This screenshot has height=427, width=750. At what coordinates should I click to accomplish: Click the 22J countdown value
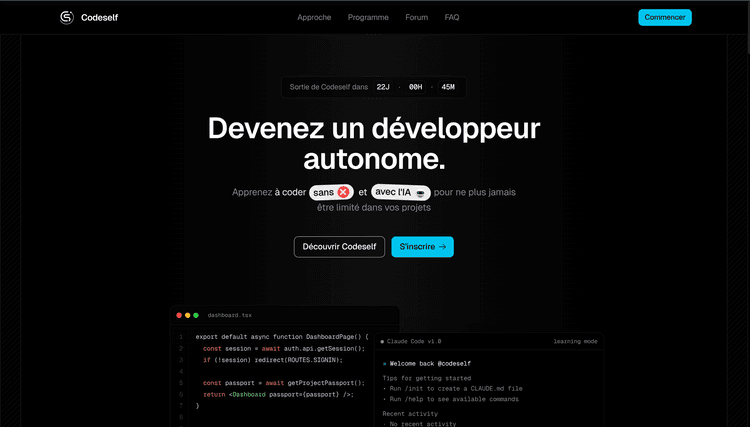point(383,87)
